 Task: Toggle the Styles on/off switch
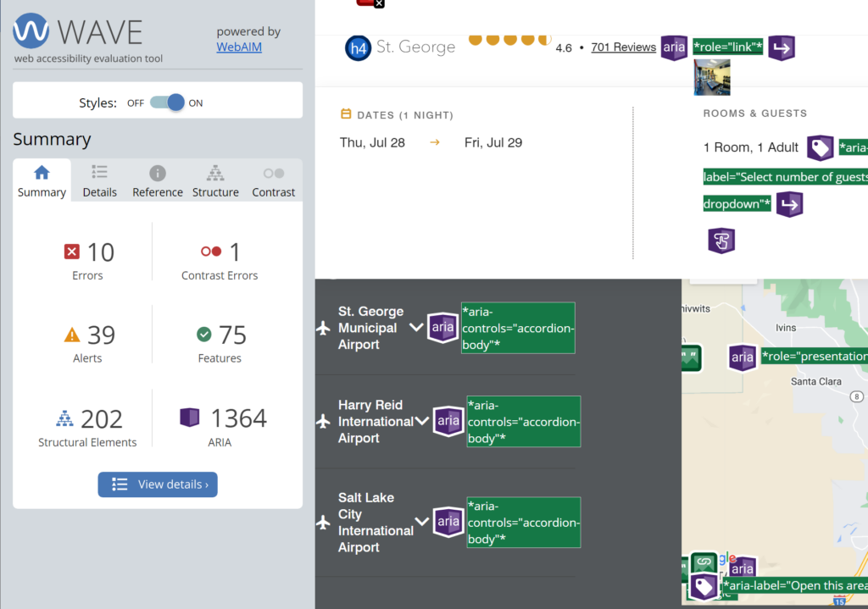click(x=167, y=102)
